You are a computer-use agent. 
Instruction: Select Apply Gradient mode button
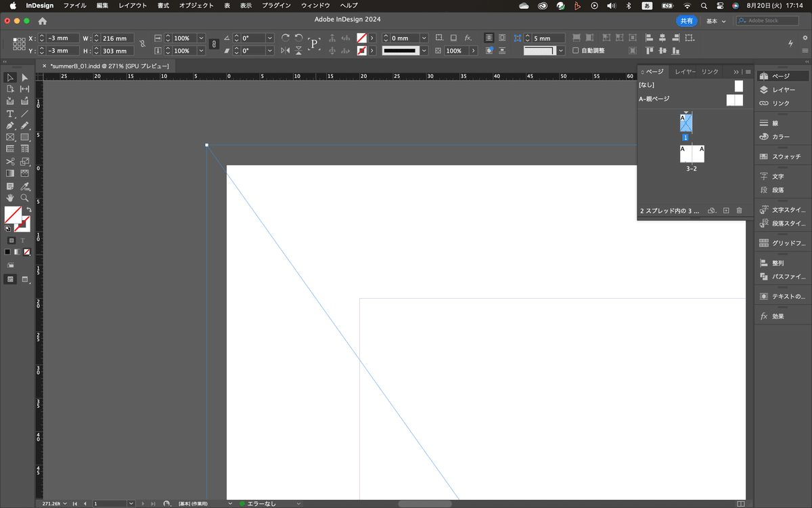17,252
